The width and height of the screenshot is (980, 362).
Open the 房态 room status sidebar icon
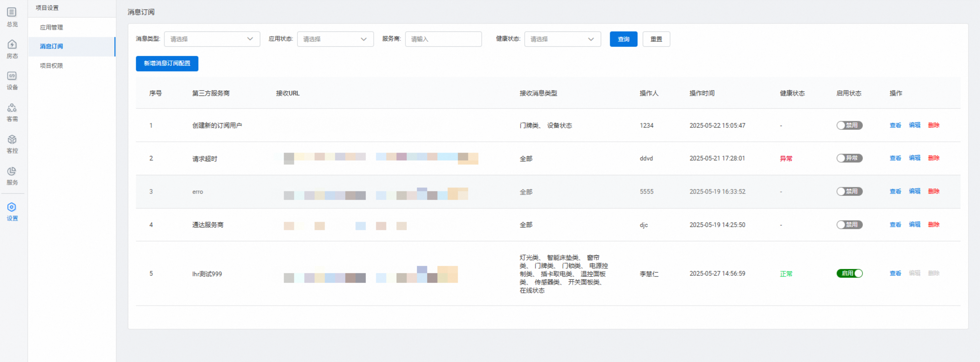pyautogui.click(x=12, y=49)
